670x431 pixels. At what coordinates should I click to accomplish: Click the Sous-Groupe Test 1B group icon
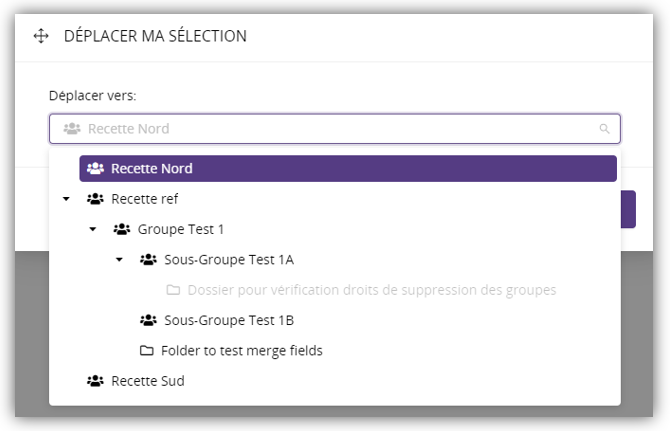pos(148,321)
